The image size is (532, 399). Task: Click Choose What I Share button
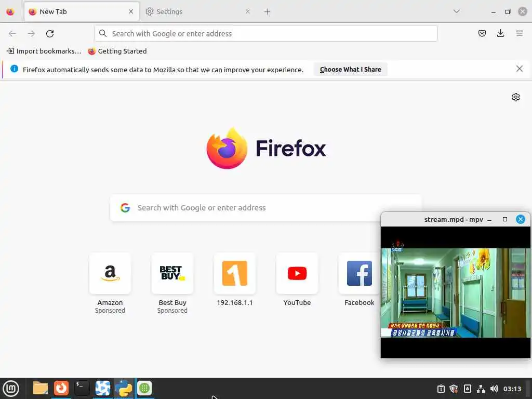click(x=351, y=69)
